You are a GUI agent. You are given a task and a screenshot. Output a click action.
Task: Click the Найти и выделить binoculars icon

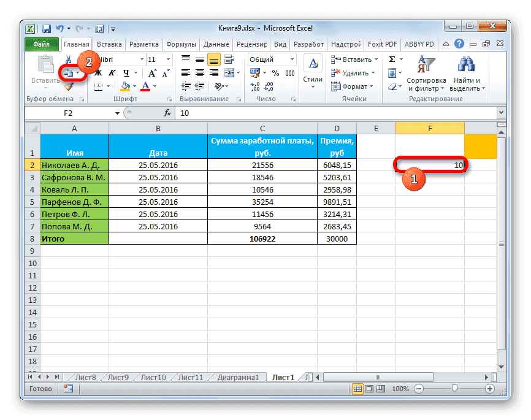click(467, 64)
